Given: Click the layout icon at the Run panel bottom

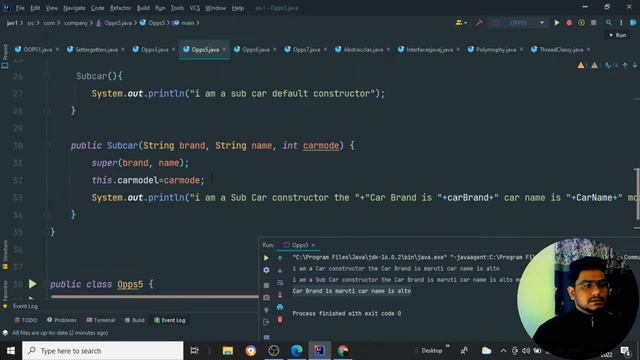Looking at the screenshot, I should 266,337.
